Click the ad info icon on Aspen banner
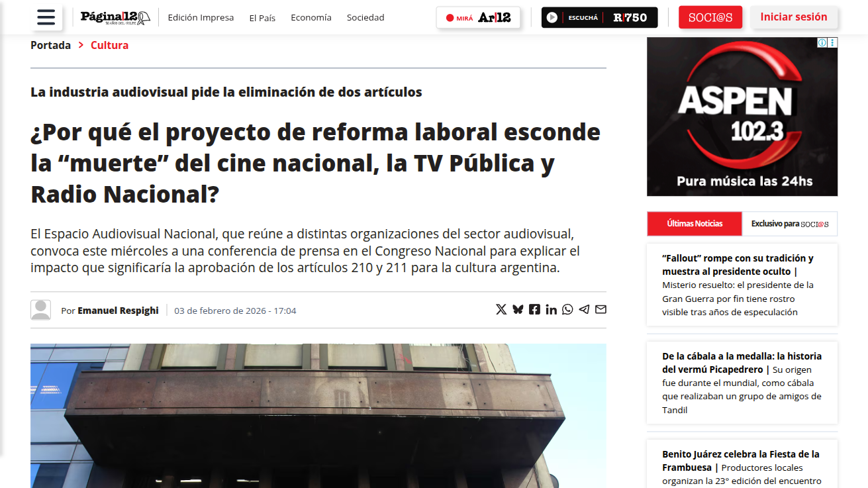Screen dimensions: 868x488 tap(822, 42)
